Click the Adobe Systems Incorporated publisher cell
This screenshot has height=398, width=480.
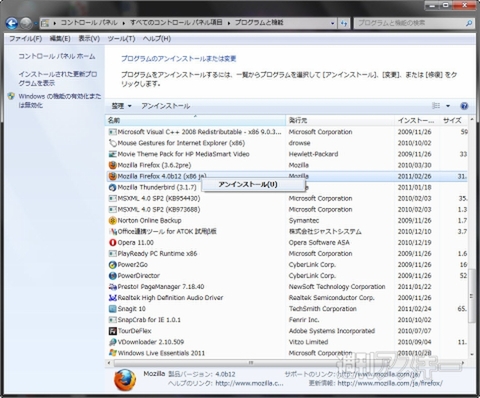click(332, 331)
